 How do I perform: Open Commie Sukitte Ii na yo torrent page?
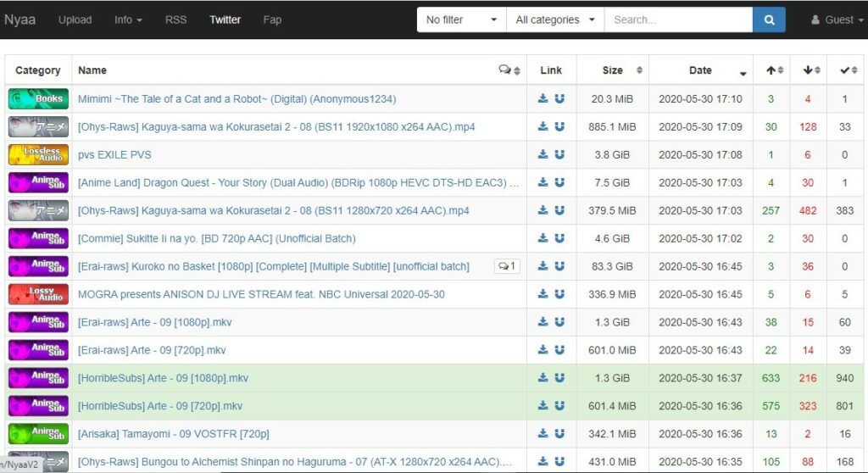216,239
